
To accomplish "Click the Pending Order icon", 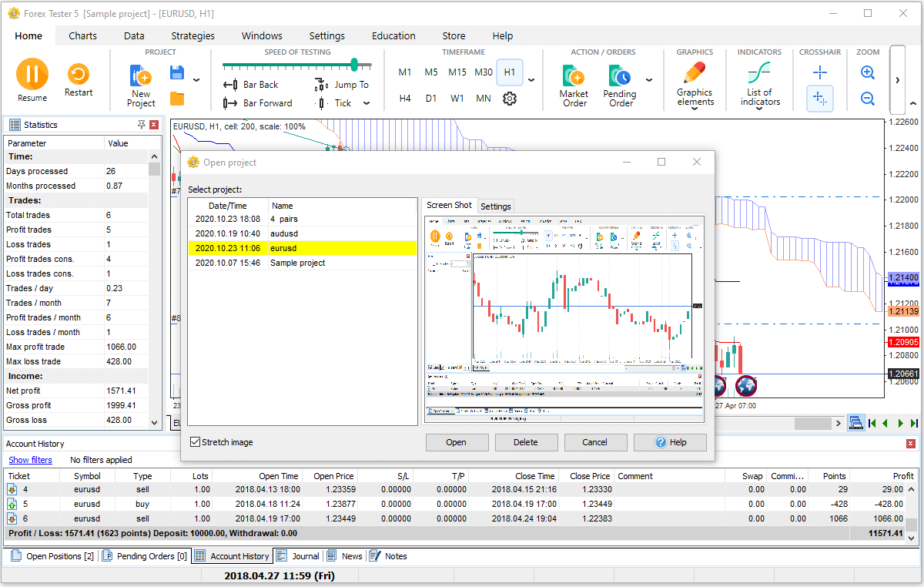I will pos(619,75).
